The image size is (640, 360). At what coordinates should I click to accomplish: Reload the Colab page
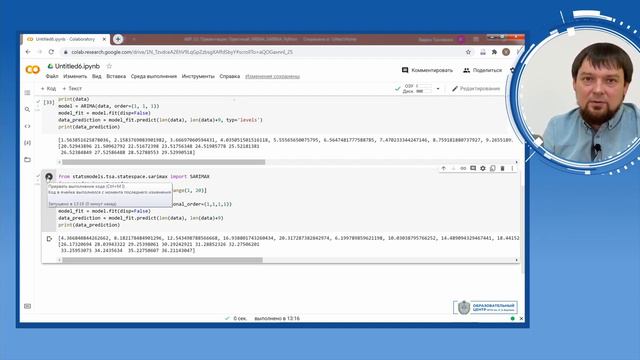(x=51, y=52)
